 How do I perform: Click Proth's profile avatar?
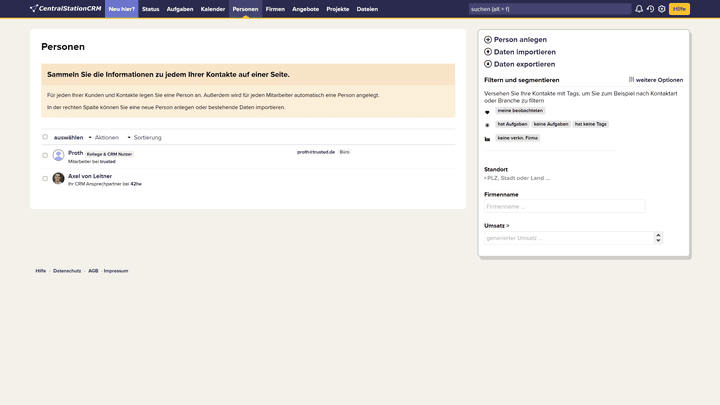point(58,155)
